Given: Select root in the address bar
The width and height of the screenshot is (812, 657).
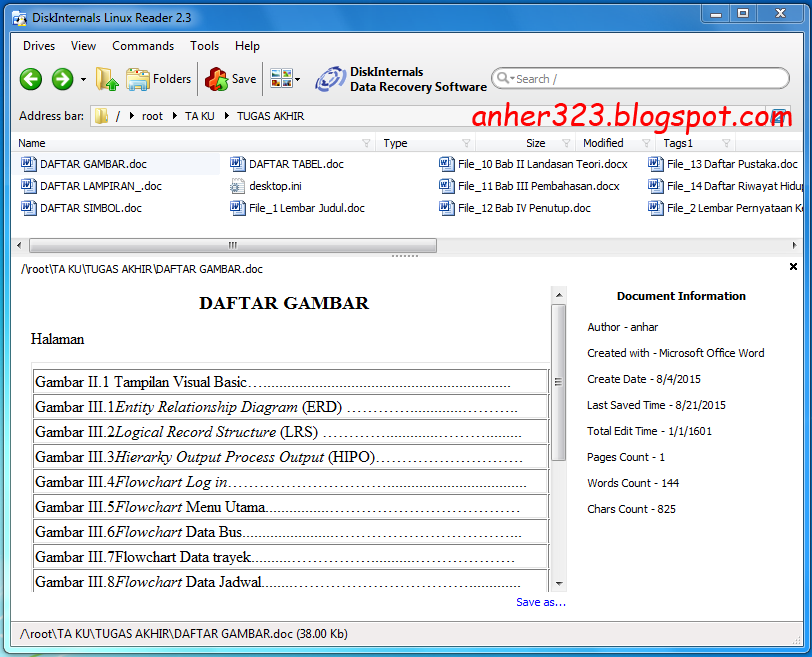Looking at the screenshot, I should click(x=152, y=116).
